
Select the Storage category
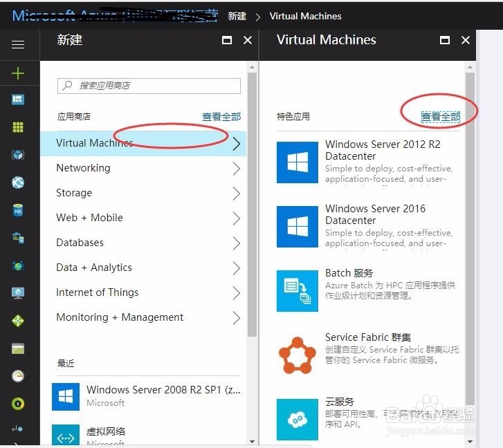[x=143, y=194]
